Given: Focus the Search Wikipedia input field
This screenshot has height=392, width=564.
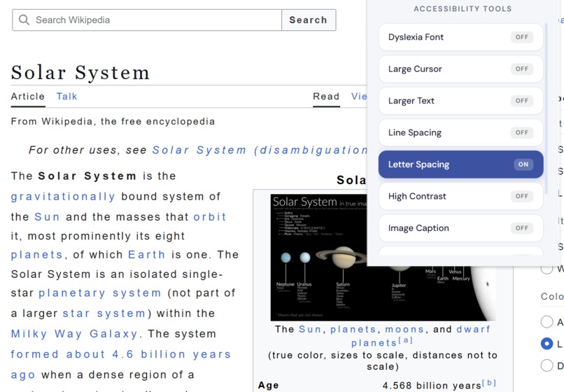Looking at the screenshot, I should click(x=147, y=20).
